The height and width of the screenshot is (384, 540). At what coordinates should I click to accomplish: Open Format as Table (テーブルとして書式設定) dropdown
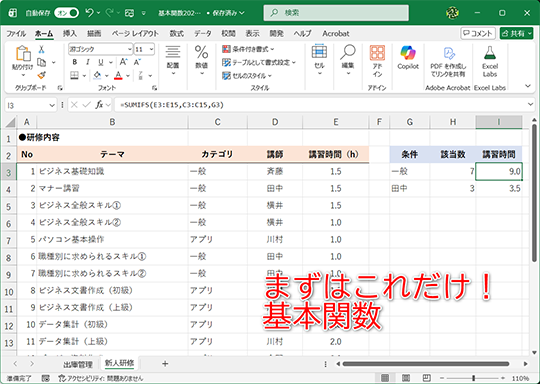259,62
